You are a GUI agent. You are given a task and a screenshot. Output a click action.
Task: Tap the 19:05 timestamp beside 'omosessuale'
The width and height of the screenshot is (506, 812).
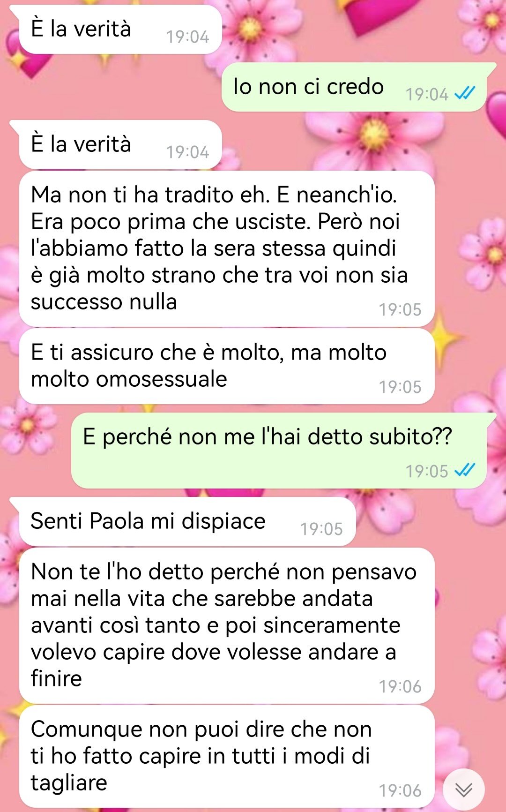(400, 387)
